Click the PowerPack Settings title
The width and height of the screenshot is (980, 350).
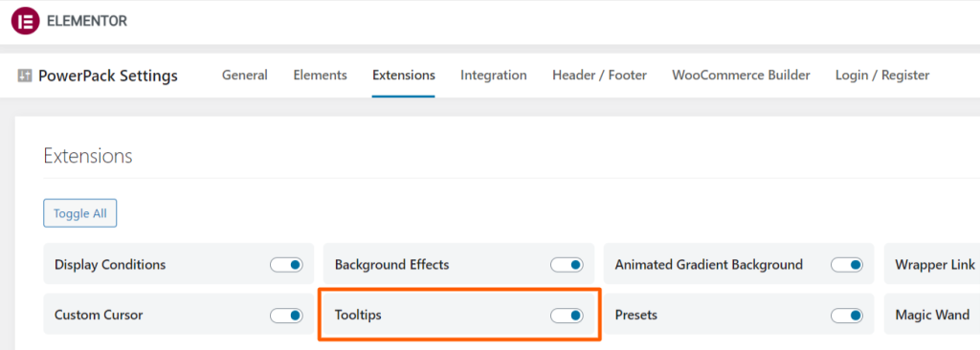pos(108,77)
